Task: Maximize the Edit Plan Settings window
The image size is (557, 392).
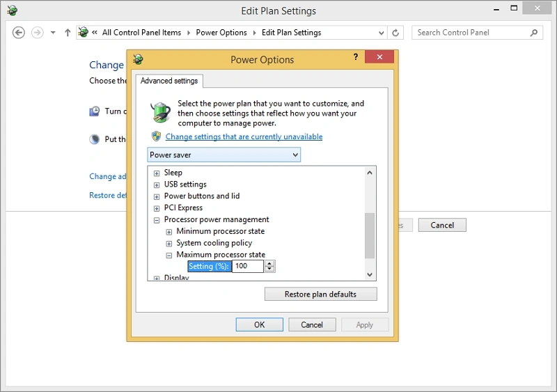Action: coord(514,8)
